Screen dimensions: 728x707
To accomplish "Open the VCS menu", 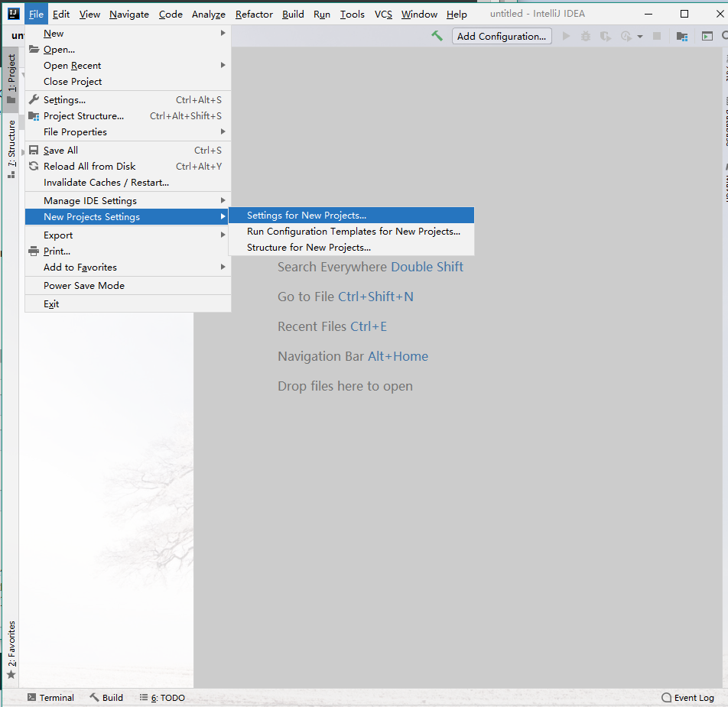I will tap(384, 15).
